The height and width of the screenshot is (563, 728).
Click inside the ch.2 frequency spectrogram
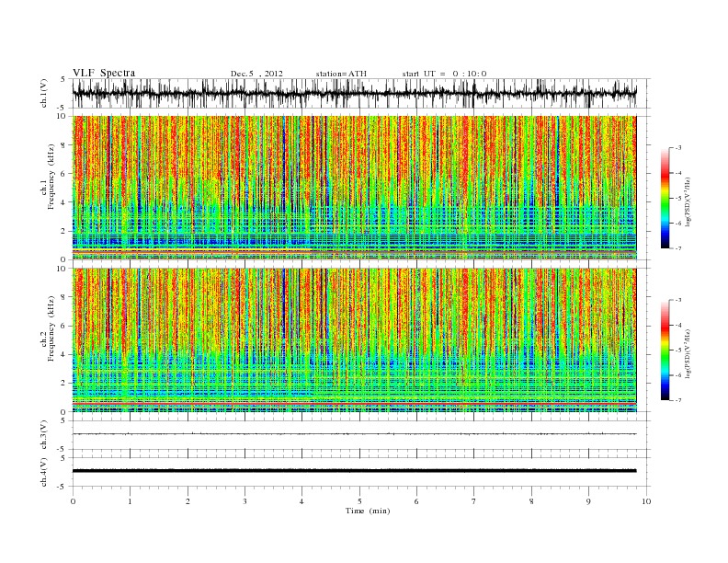point(354,340)
